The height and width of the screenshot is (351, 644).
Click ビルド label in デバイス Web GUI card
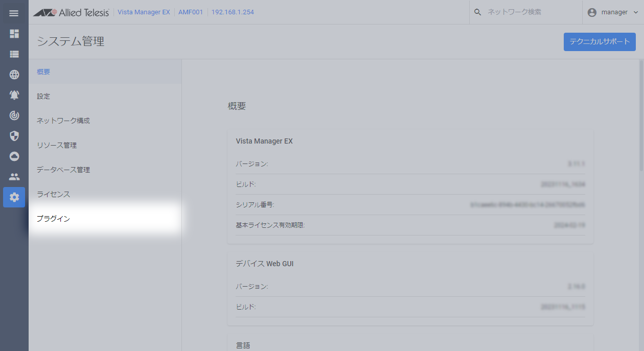coord(246,307)
